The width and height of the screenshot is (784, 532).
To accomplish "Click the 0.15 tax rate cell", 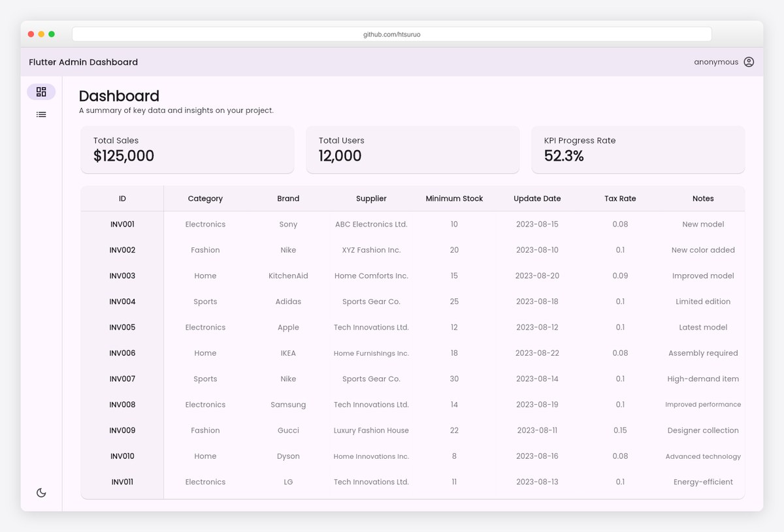I will pyautogui.click(x=620, y=430).
